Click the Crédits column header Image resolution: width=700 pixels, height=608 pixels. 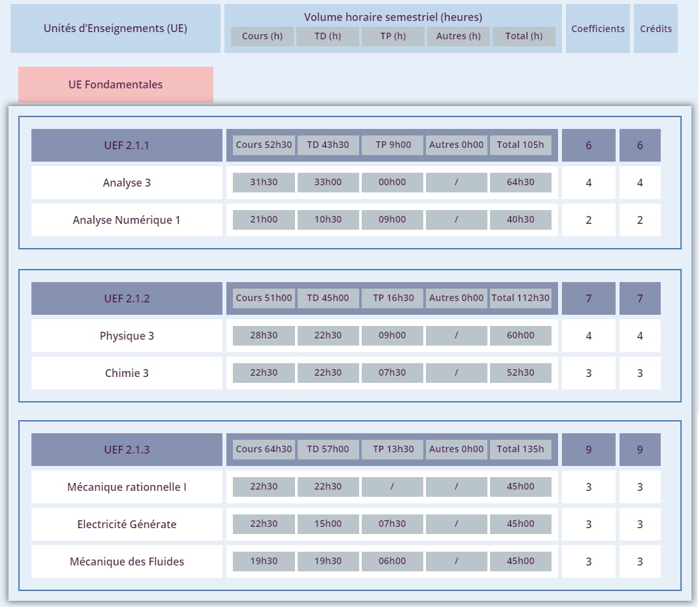(x=656, y=29)
